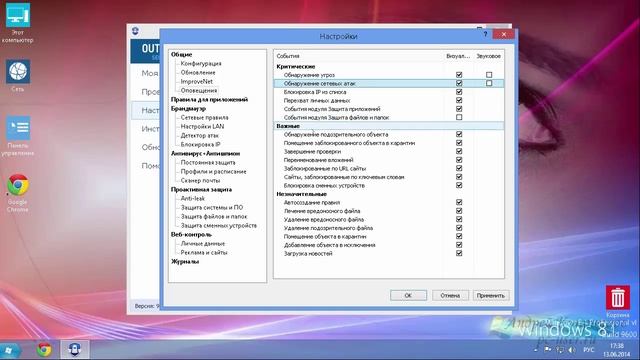Screen dimensions: 640x360
Task: Open Защита системы и ПО page
Action: tap(212, 207)
